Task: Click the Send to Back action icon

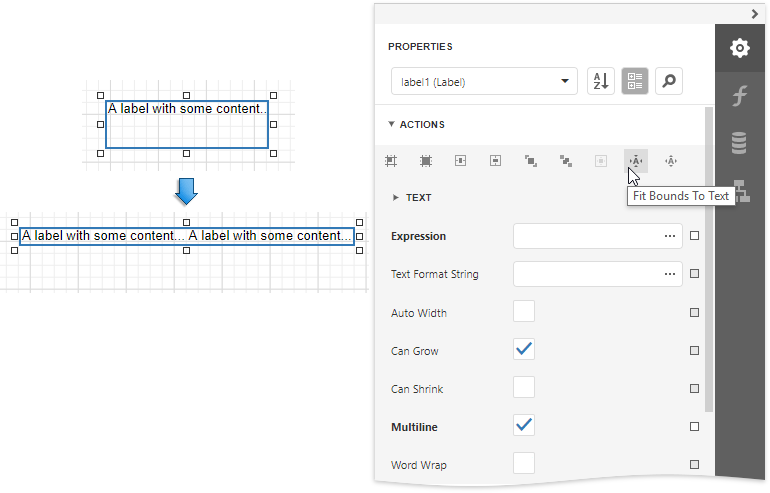Action: [x=566, y=160]
